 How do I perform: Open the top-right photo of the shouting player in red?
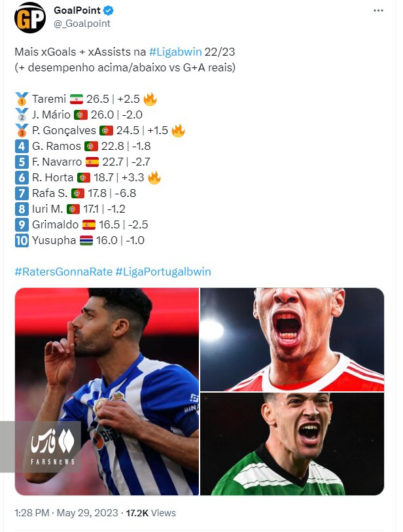pos(292,339)
